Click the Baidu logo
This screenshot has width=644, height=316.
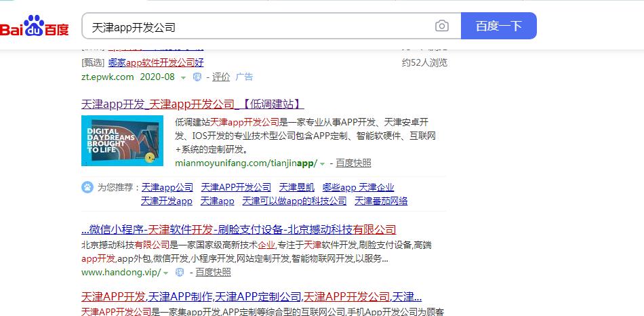point(35,26)
